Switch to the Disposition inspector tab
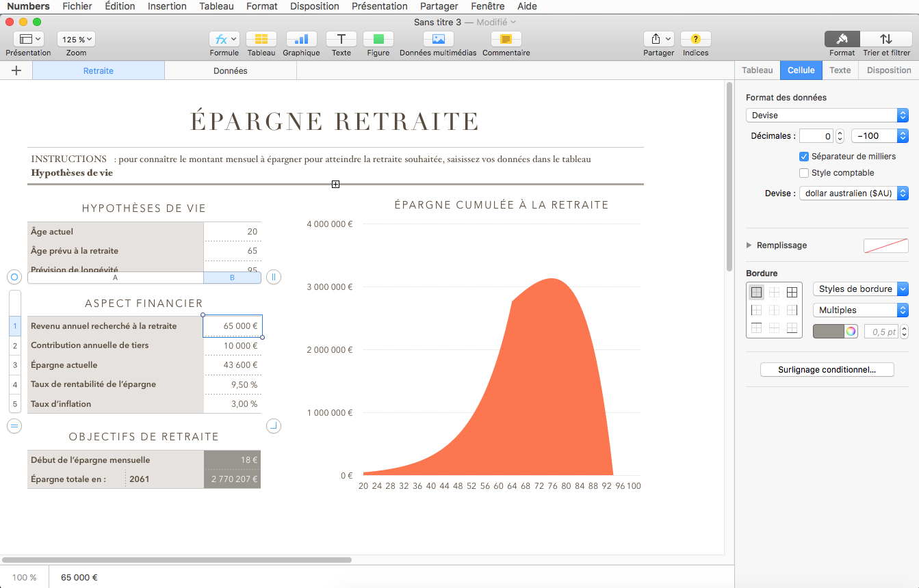This screenshot has height=588, width=919. [x=889, y=70]
